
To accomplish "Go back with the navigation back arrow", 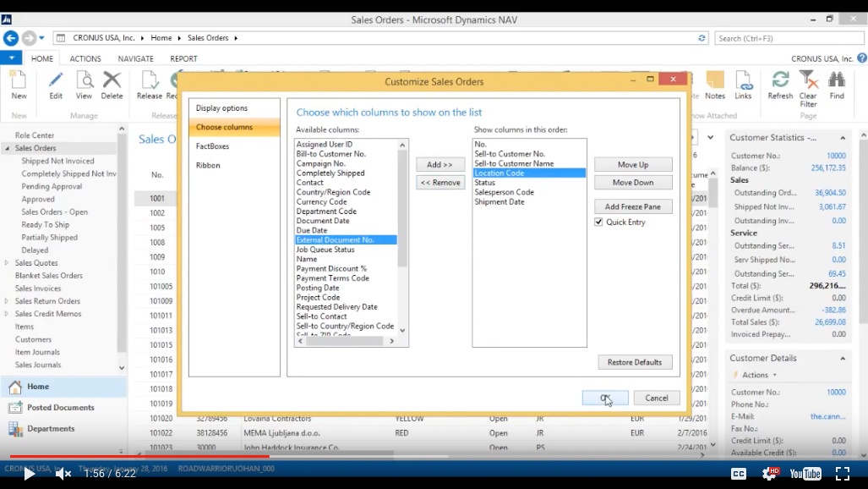I will 10,38.
